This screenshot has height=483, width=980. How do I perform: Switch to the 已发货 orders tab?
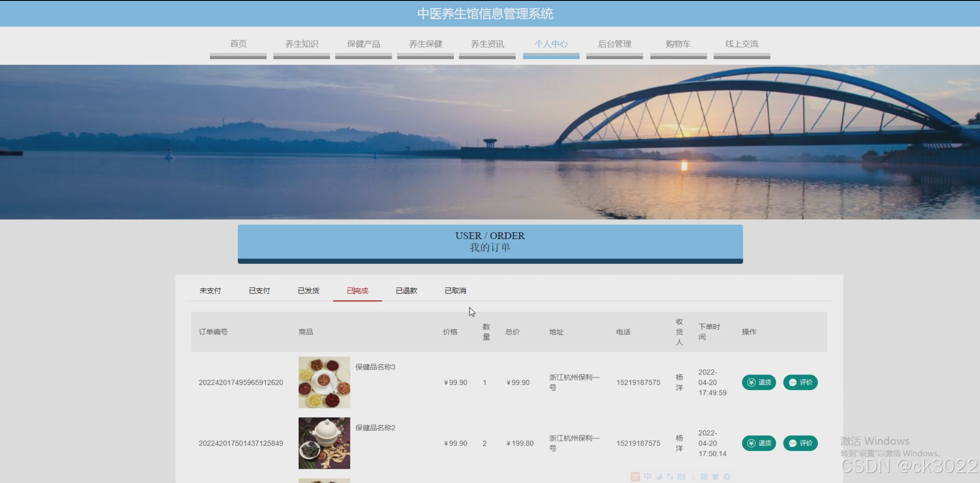tap(308, 291)
